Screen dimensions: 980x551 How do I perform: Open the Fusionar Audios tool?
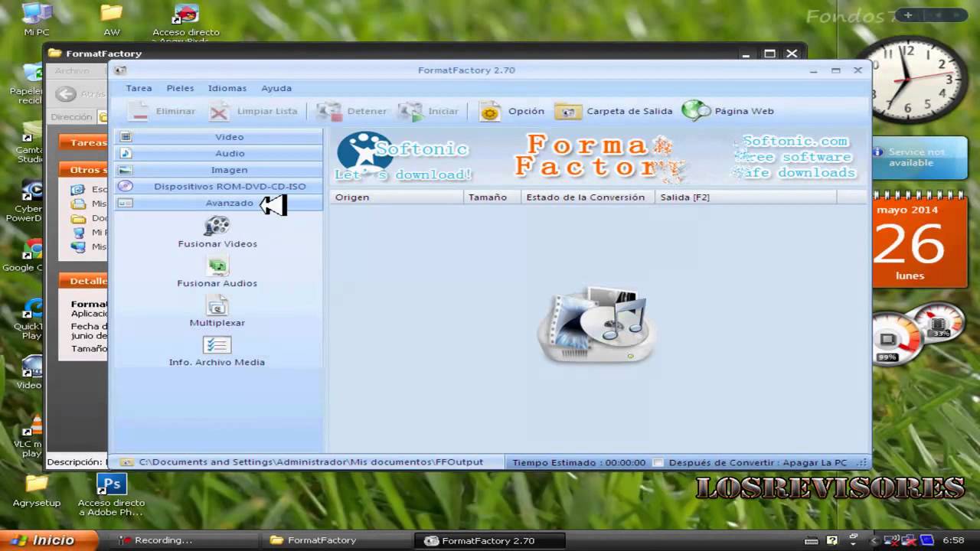coord(217,272)
